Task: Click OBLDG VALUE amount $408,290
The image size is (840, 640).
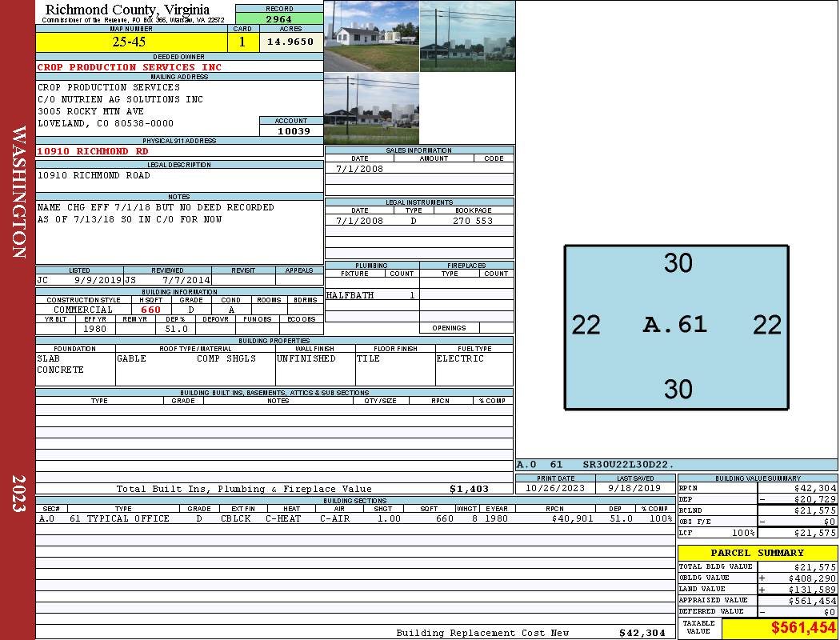Action: pos(812,578)
